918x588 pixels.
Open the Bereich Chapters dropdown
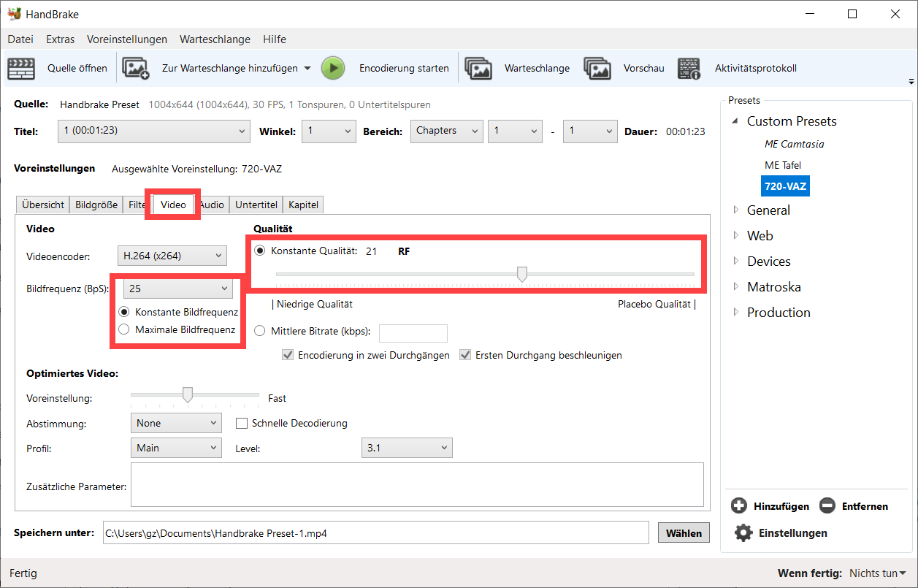coord(446,131)
